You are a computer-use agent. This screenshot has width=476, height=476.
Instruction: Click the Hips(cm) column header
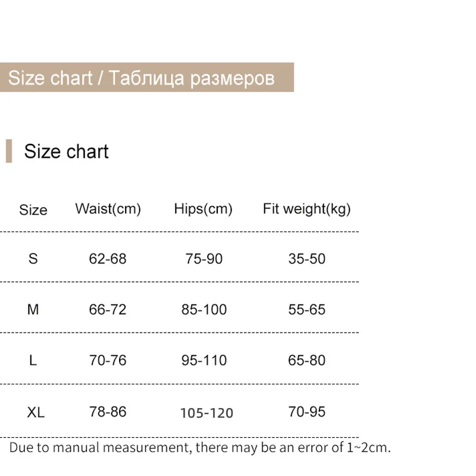(203, 209)
